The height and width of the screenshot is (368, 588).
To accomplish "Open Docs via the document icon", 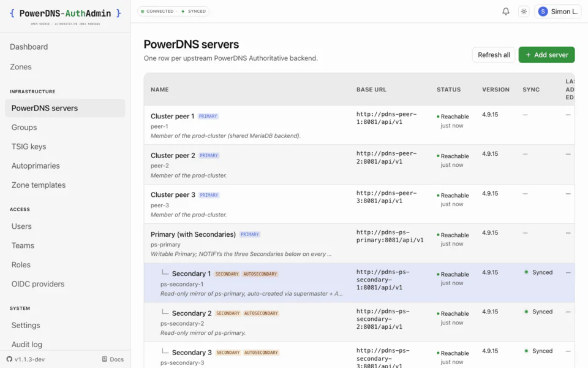I will 105,359.
